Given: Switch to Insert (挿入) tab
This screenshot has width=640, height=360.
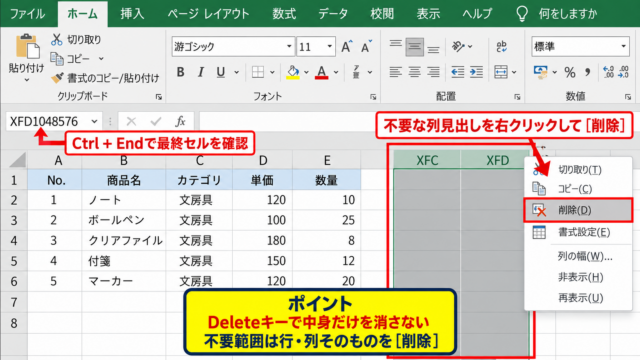Looking at the screenshot, I should pos(132,13).
